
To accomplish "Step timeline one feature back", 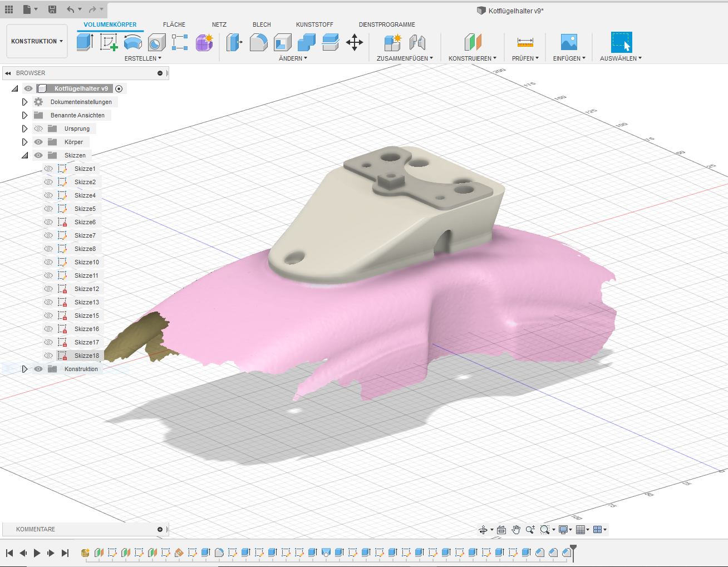I will point(23,553).
